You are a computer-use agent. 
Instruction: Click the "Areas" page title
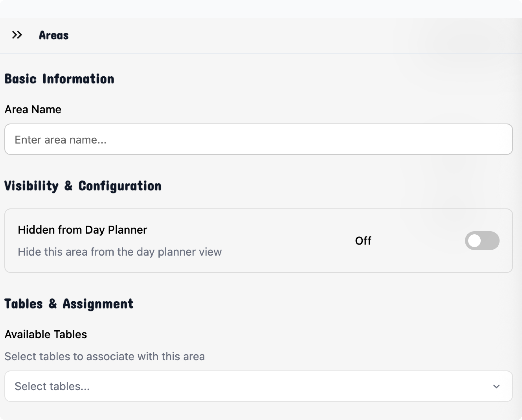click(x=54, y=35)
